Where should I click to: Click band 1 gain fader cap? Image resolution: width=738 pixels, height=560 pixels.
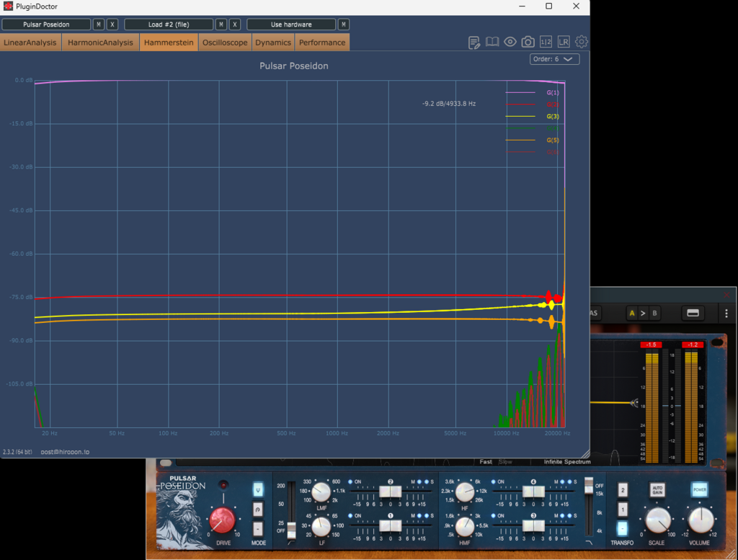click(390, 525)
